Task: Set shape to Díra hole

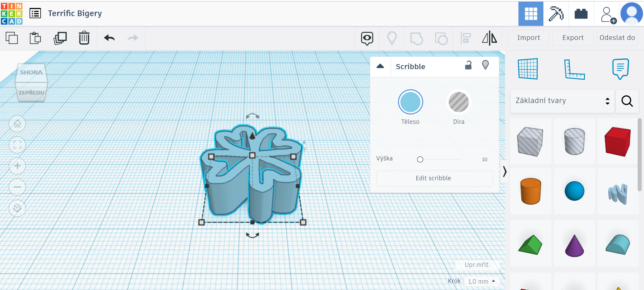Action: pos(459,102)
